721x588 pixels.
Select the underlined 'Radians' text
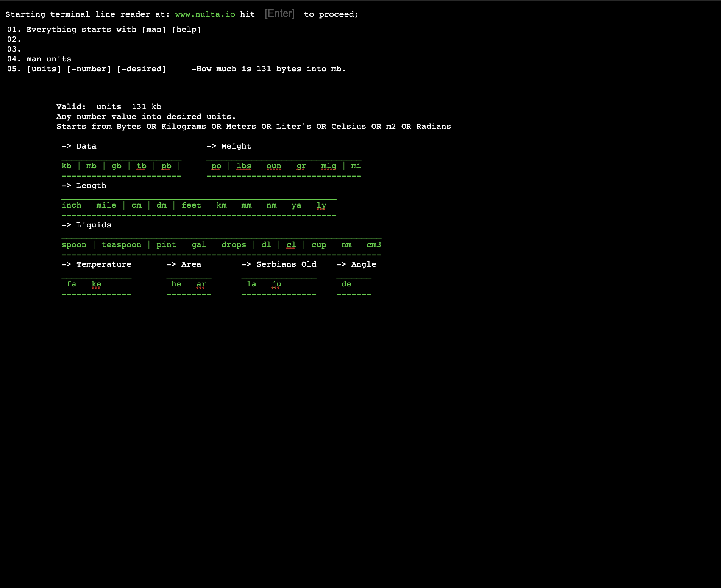pyautogui.click(x=434, y=127)
